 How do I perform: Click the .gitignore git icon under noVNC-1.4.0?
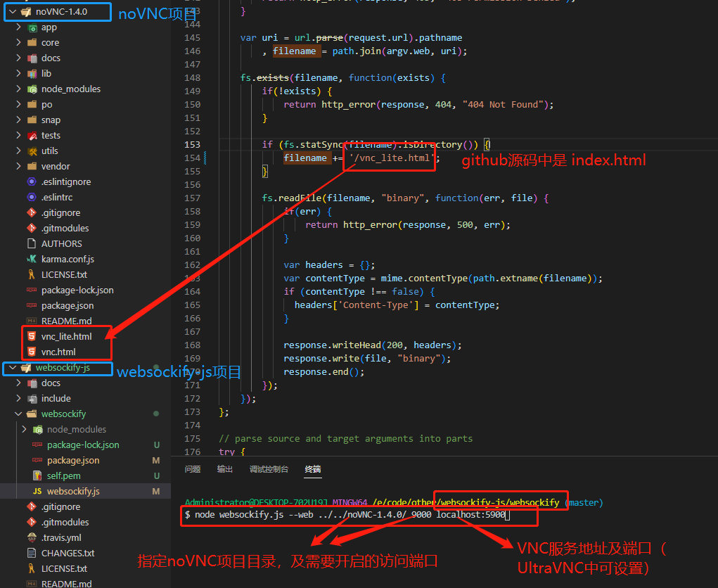[x=32, y=213]
